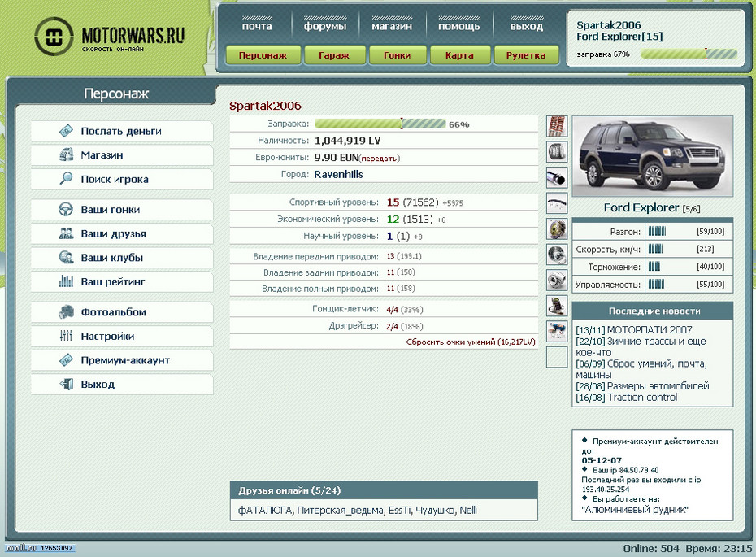
Task: Click выход in the top menu
Action: tap(527, 26)
